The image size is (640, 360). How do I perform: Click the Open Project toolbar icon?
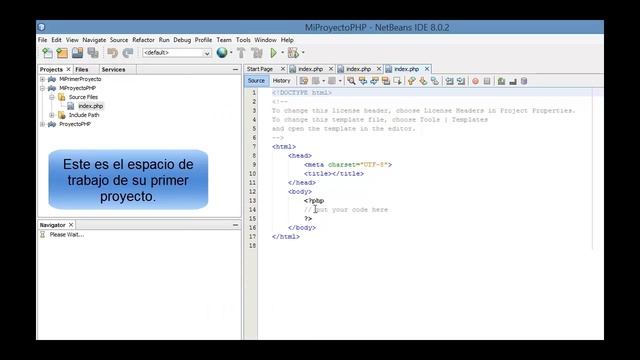click(x=77, y=53)
